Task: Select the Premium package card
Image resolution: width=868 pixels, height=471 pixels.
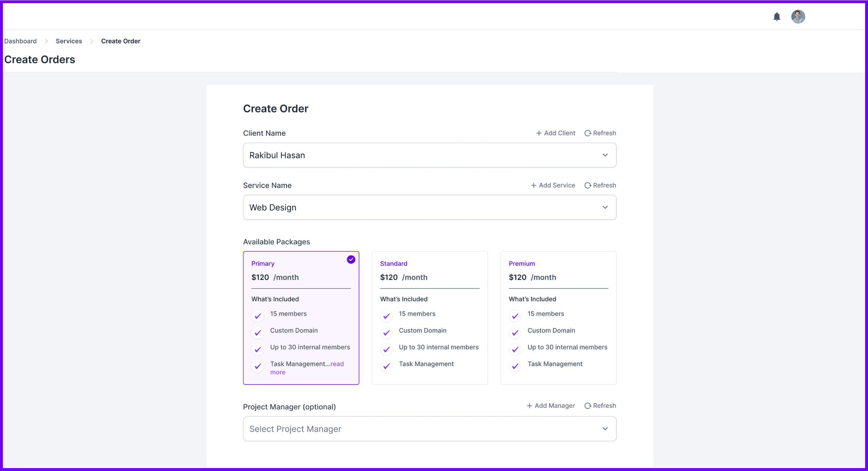Action: tap(558, 318)
